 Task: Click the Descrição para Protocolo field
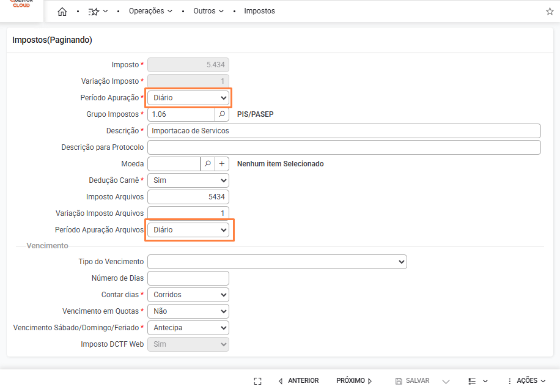(x=344, y=147)
